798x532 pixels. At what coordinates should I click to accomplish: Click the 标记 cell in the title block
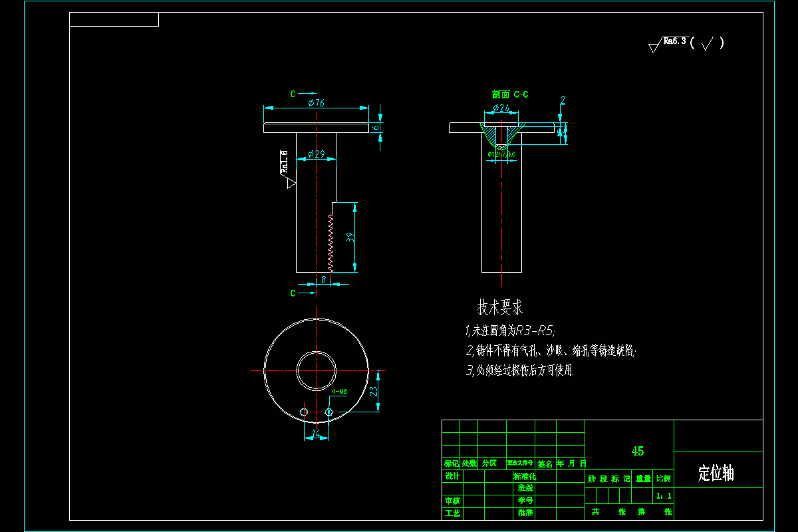[452, 464]
